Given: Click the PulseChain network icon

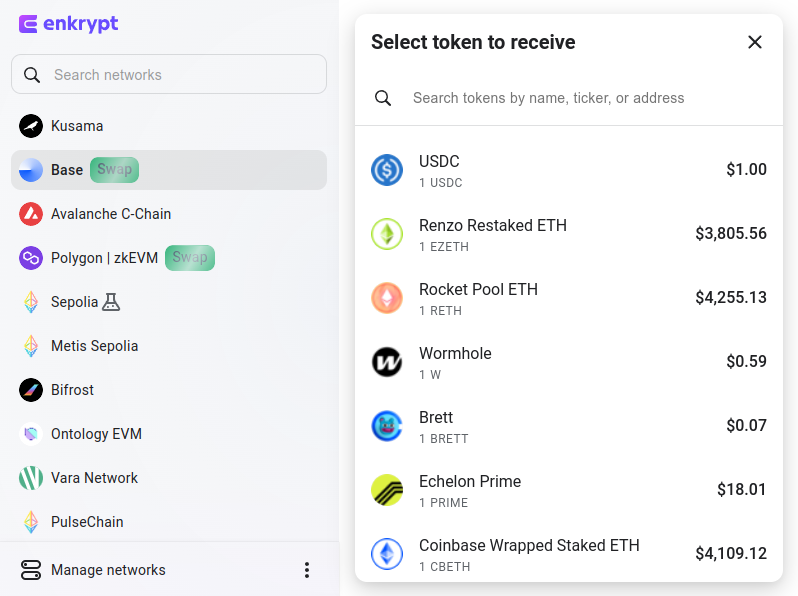Looking at the screenshot, I should click(31, 522).
